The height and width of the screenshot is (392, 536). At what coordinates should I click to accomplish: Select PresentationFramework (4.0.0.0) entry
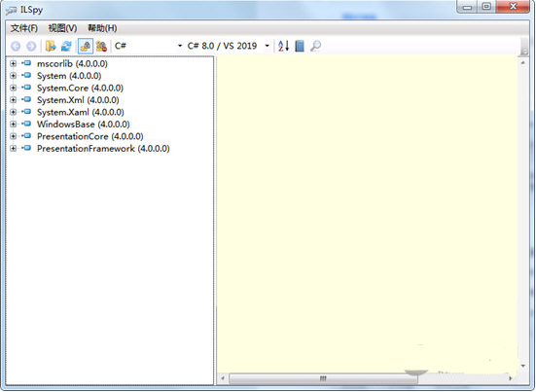point(103,148)
